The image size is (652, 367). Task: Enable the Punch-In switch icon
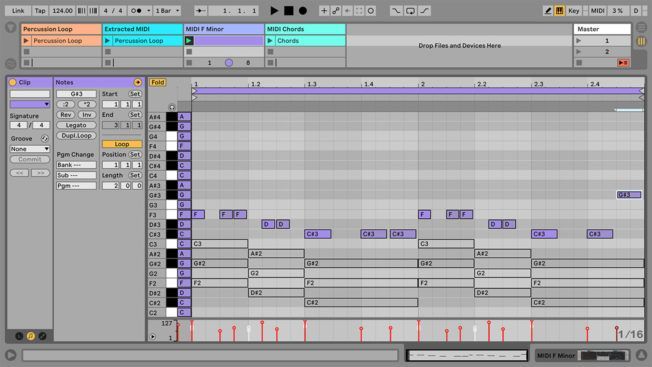pyautogui.click(x=396, y=11)
